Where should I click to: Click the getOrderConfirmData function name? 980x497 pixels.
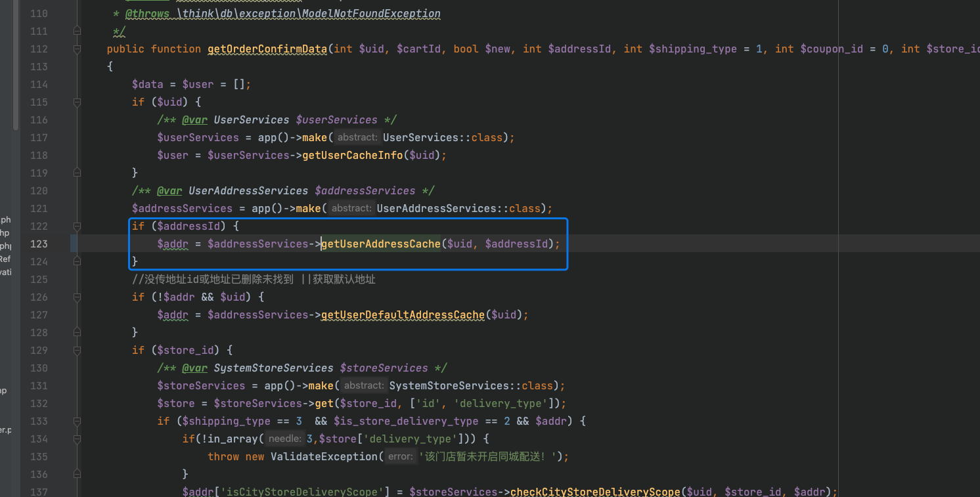[267, 49]
